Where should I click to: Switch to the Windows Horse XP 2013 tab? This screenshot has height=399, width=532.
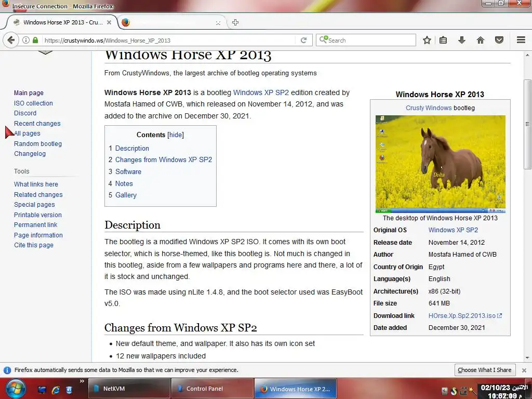point(62,22)
